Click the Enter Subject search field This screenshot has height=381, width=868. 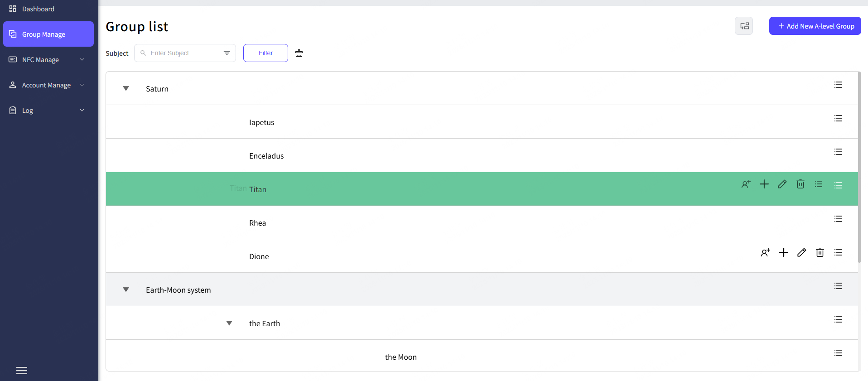[x=183, y=53]
